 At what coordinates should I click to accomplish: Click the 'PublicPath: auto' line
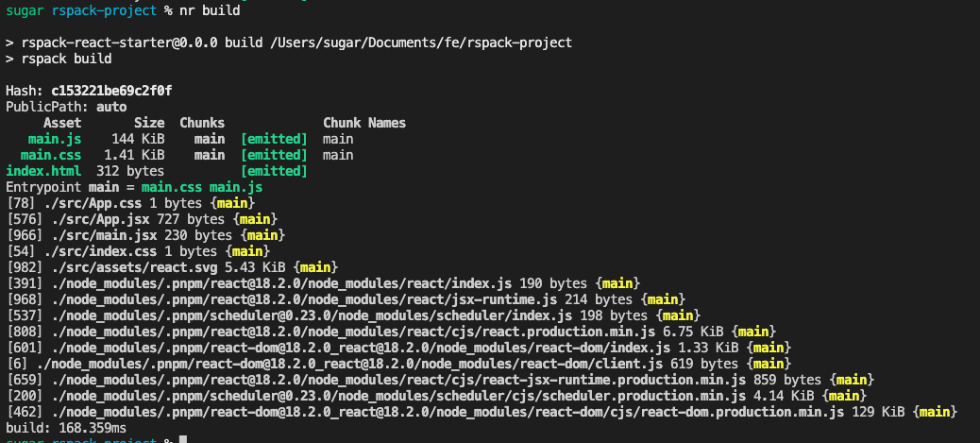coord(66,107)
